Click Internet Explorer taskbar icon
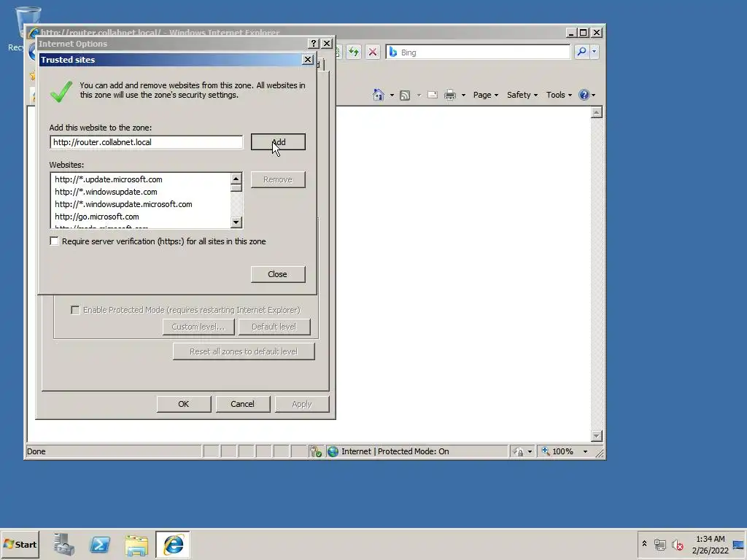747x560 pixels. coord(173,544)
